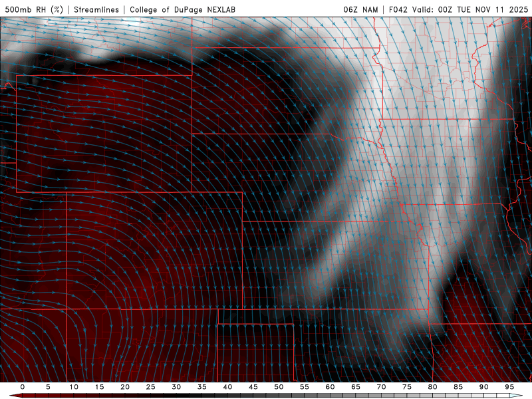Click the colorbar value label '55'
Viewport: 532px width, 399px height.
click(x=305, y=387)
